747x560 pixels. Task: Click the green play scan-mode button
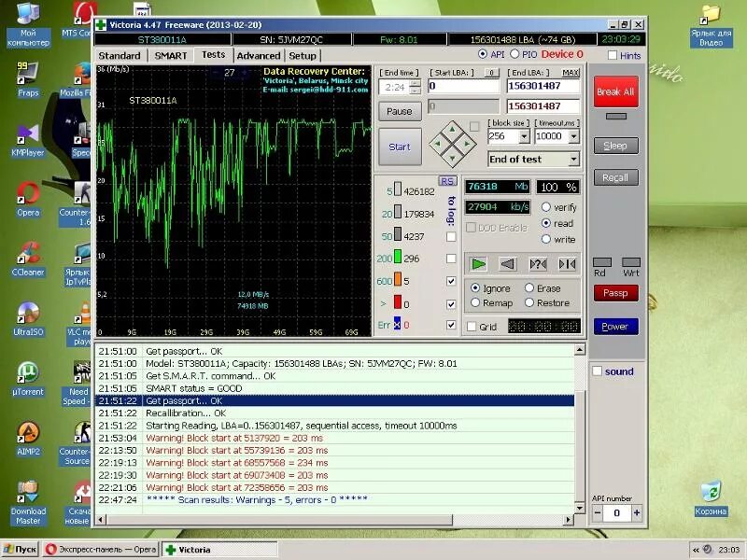coord(478,264)
